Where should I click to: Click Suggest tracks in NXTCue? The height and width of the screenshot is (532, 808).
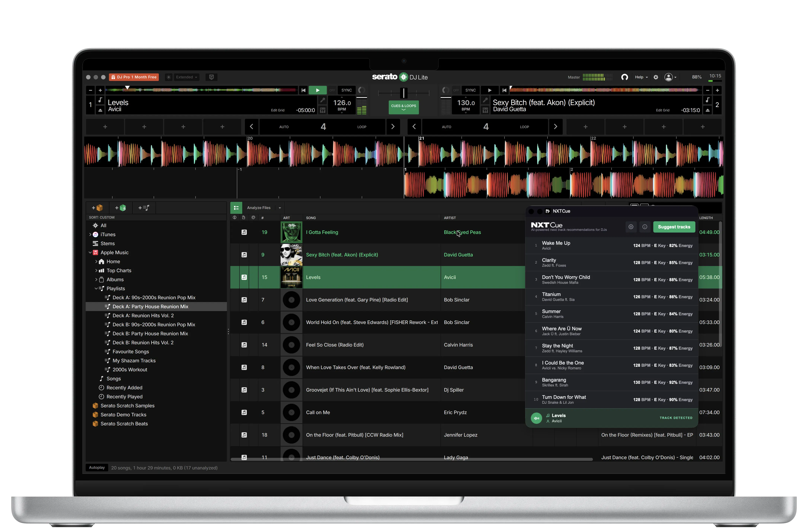[674, 227]
